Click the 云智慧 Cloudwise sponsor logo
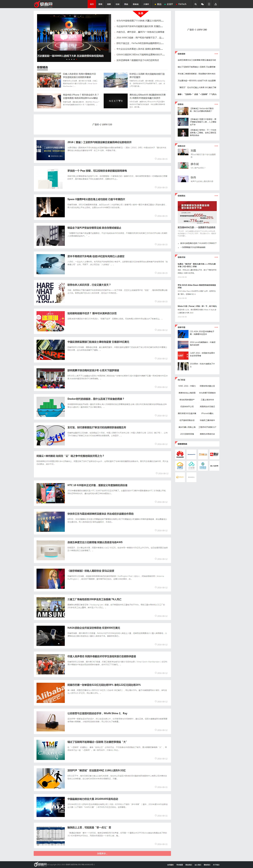 click(191, 466)
